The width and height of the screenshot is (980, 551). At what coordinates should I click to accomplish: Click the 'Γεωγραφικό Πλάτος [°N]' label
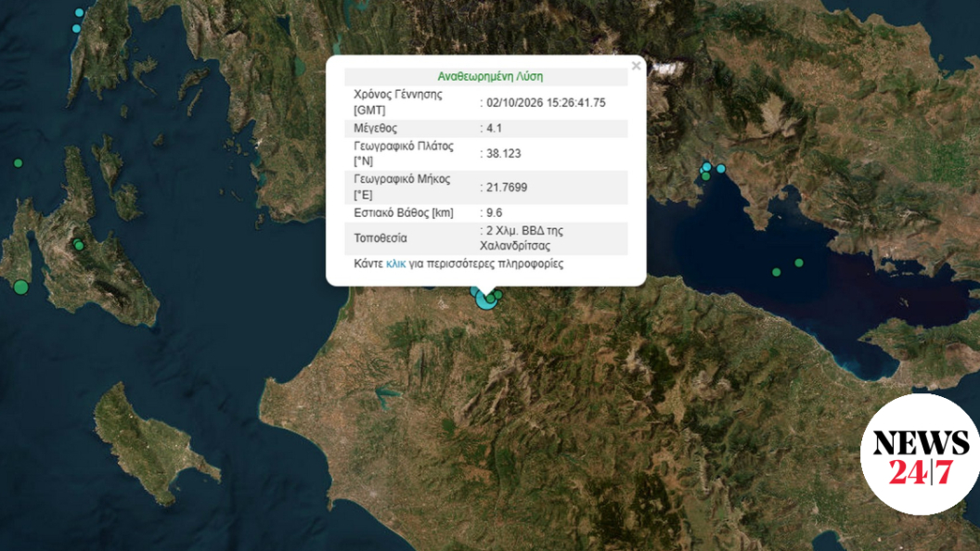[x=404, y=154]
